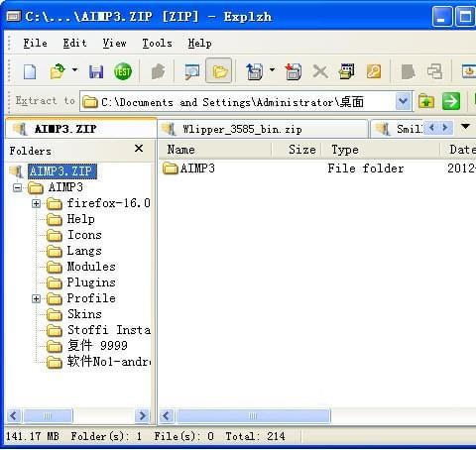The height and width of the screenshot is (450, 476).
Task: Click the Save (floppy disk) icon
Action: pos(96,71)
